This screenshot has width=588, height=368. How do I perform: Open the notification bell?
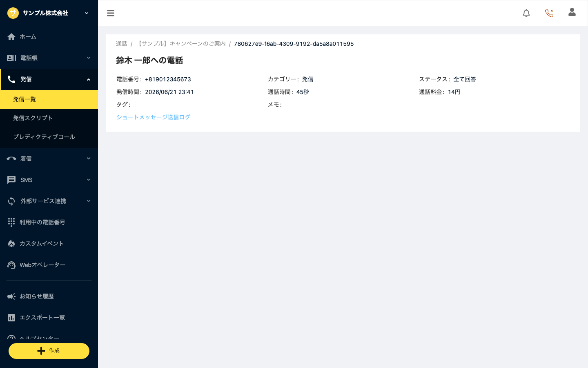coord(526,13)
